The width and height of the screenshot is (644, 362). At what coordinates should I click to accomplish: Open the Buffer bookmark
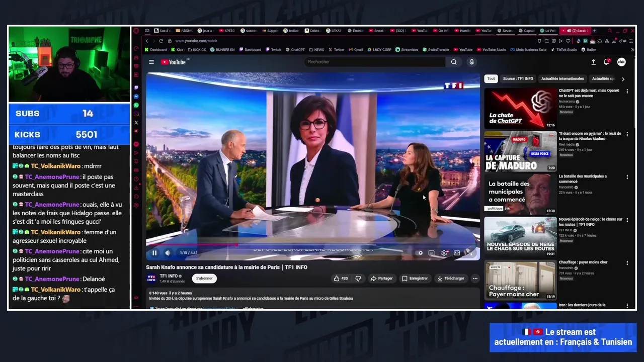[x=589, y=50]
